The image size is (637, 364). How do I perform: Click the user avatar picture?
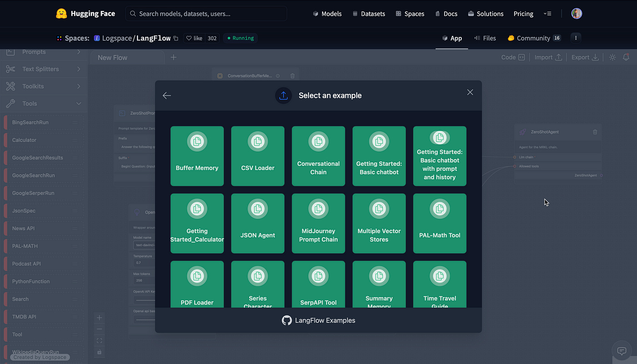click(576, 14)
